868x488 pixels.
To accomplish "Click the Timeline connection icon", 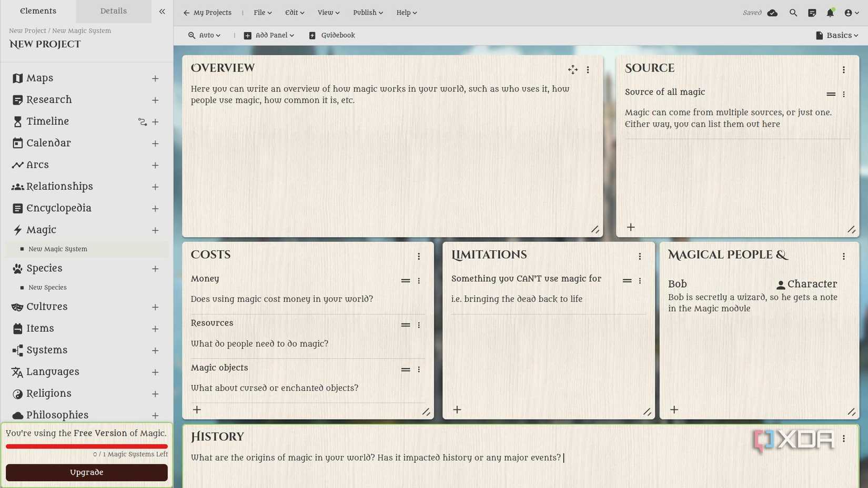I will pyautogui.click(x=142, y=121).
